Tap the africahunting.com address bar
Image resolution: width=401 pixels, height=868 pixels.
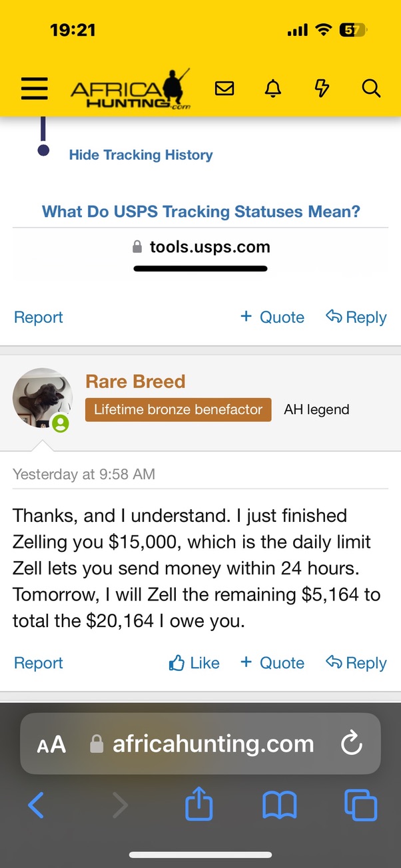click(x=213, y=744)
